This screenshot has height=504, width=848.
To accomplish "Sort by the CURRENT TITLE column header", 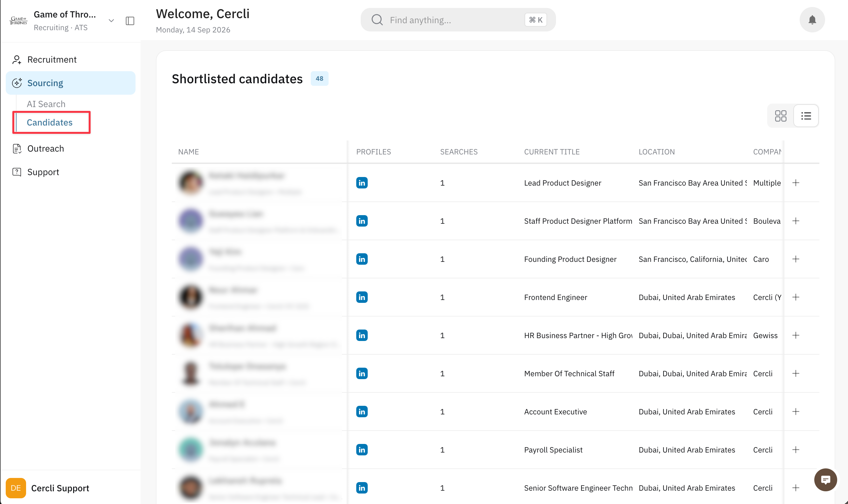I will pyautogui.click(x=552, y=152).
